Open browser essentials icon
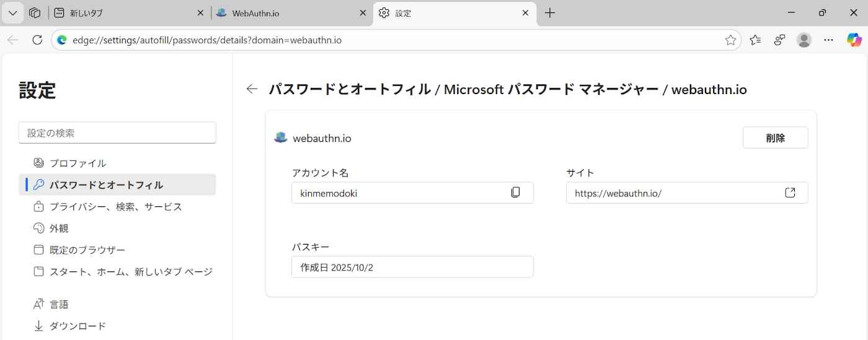 coord(780,40)
